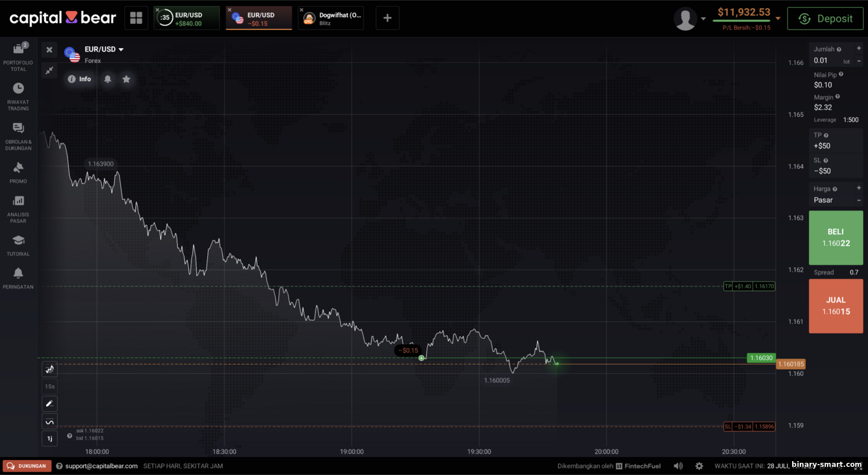Screen dimensions: 868x475
Task: Open the indicators wave icon on chart
Action: (x=50, y=422)
